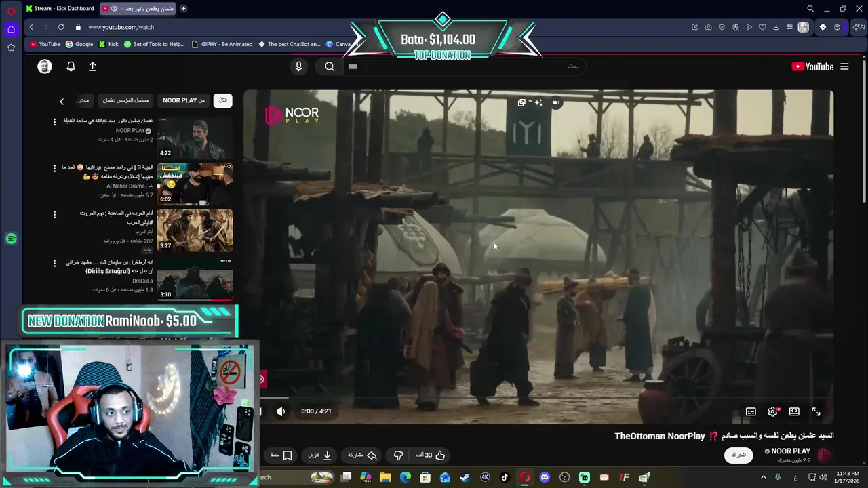Open Steam from the Windows taskbar
Viewport: 868px width, 488px height.
(x=465, y=477)
